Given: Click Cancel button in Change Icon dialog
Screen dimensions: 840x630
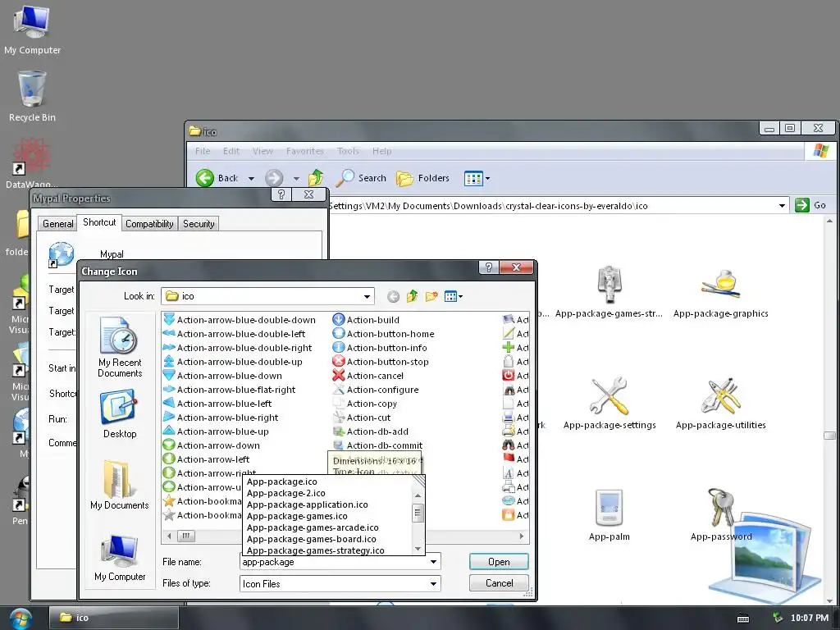Looking at the screenshot, I should point(499,583).
